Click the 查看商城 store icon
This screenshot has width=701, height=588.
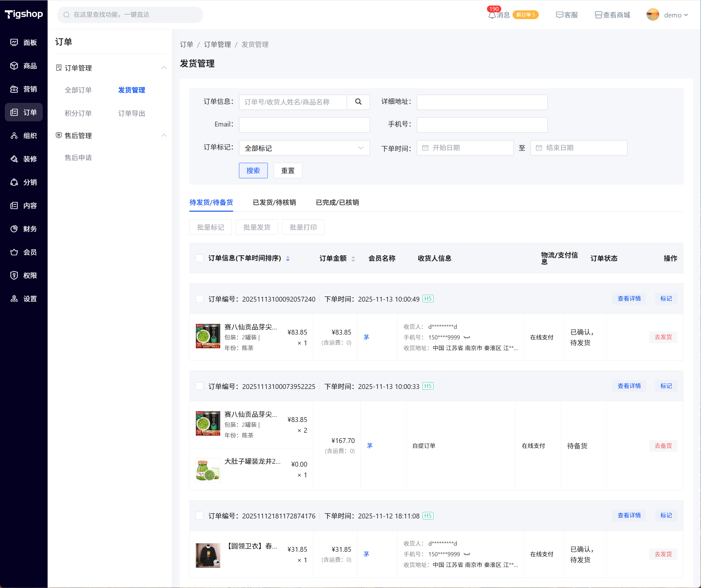[x=598, y=15]
